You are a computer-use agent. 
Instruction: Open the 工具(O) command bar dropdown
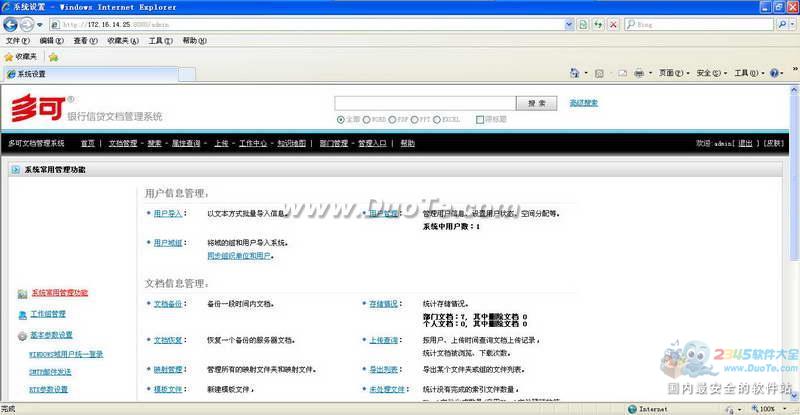[749, 74]
